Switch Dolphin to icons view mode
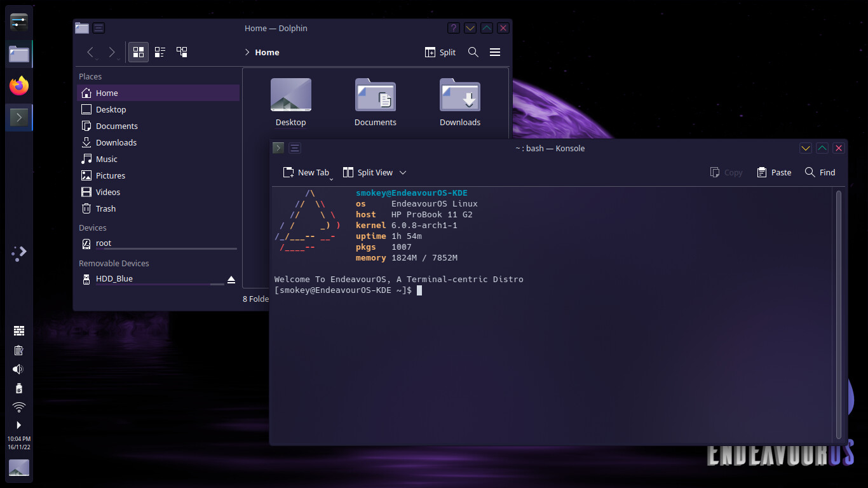 [139, 52]
